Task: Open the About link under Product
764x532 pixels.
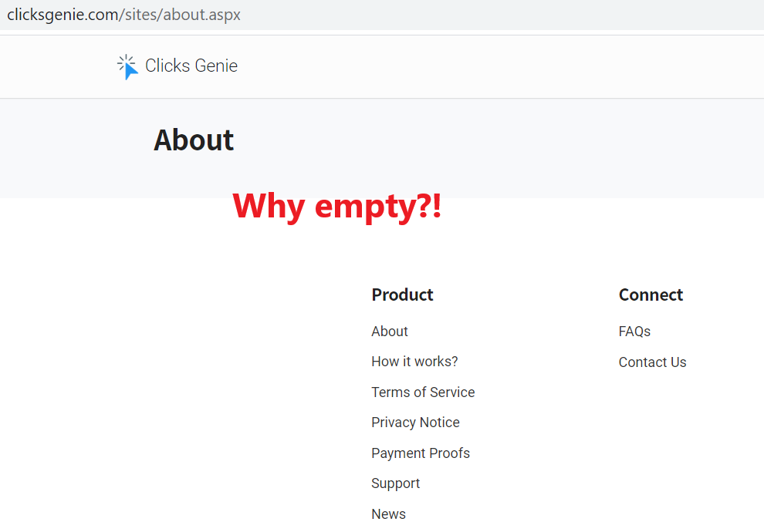Action: (390, 332)
